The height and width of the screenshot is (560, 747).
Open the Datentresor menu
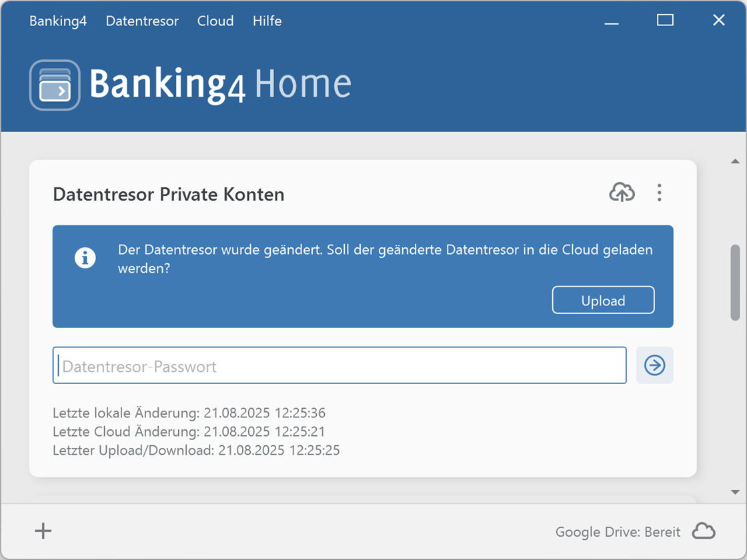click(141, 21)
